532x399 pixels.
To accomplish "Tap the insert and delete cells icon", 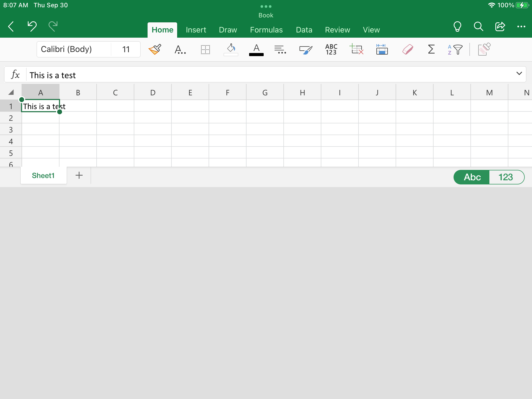I will (357, 49).
